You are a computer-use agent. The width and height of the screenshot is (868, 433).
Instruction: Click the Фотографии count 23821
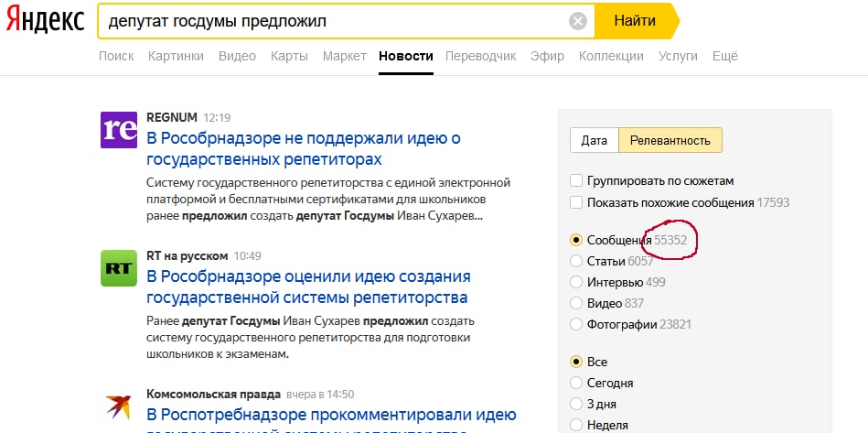tap(675, 325)
